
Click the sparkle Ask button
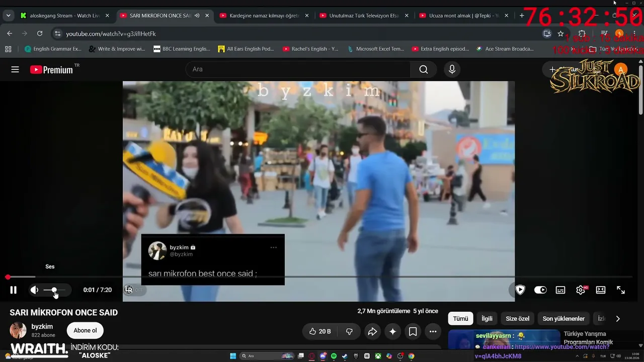[x=393, y=331]
